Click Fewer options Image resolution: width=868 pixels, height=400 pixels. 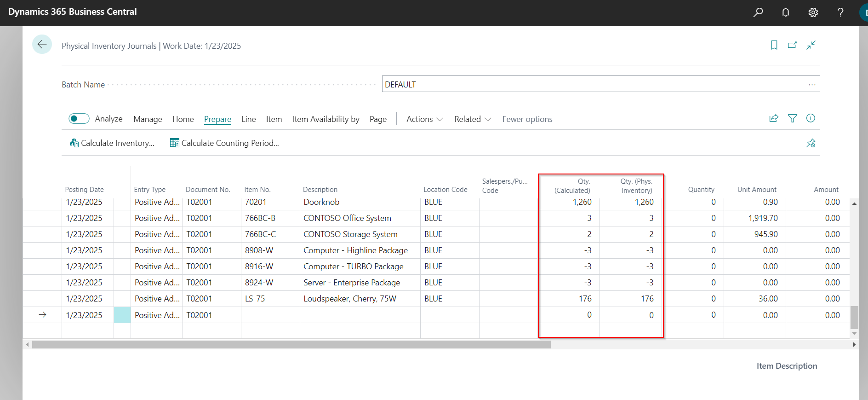pyautogui.click(x=527, y=119)
